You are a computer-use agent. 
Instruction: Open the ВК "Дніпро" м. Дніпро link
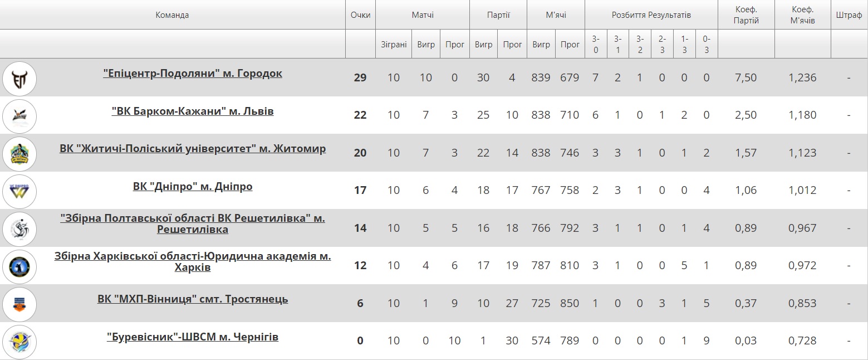click(193, 187)
